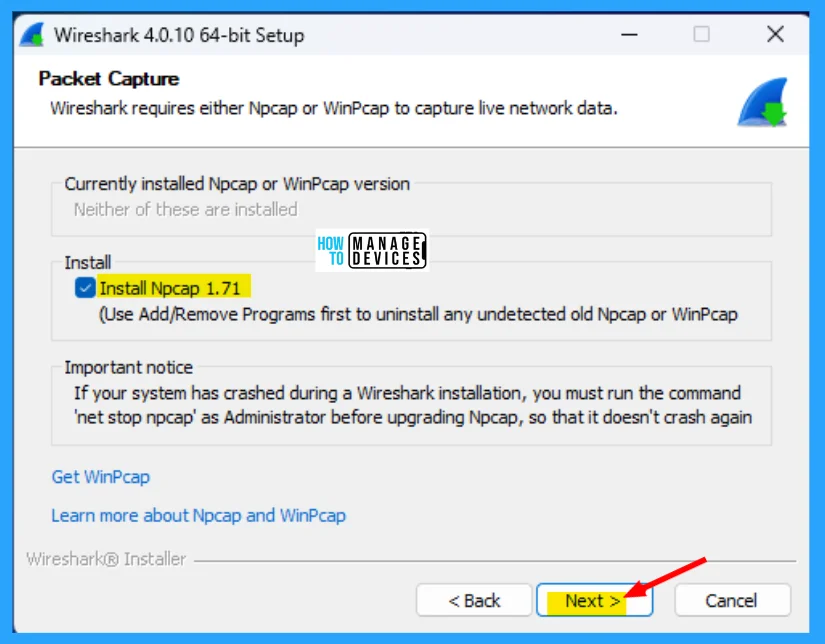Screen dimensions: 825x644
Task: Click the 'Use Add/Remove Programs first' note
Action: tap(418, 314)
